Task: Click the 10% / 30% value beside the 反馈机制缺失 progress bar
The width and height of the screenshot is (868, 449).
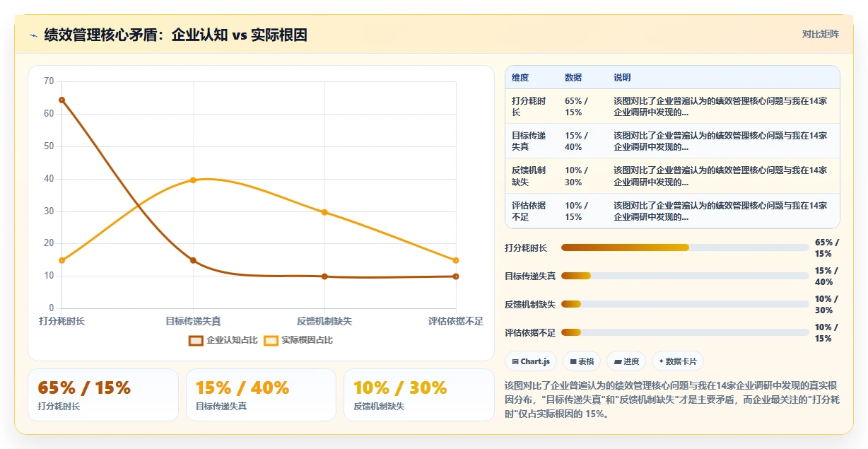Action: [827, 304]
